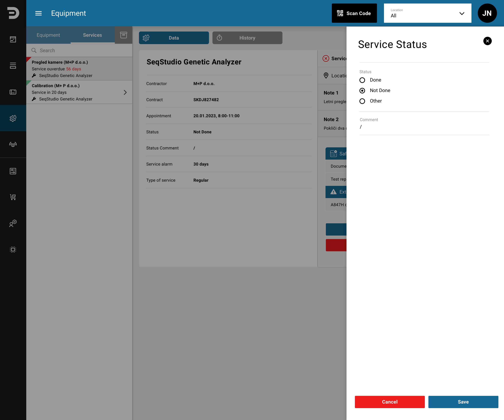Open the user management sidebar icon
The height and width of the screenshot is (420, 504).
pyautogui.click(x=13, y=223)
